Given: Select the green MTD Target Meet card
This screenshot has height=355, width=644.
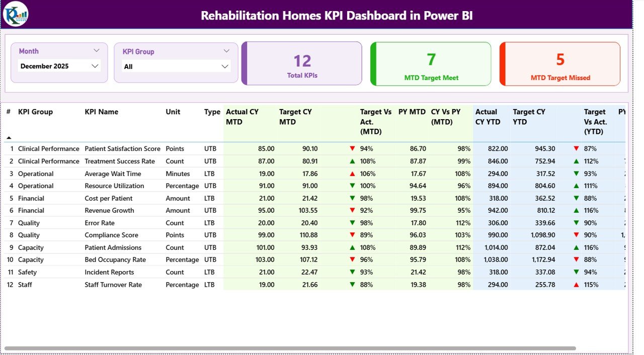Looking at the screenshot, I should (x=431, y=63).
